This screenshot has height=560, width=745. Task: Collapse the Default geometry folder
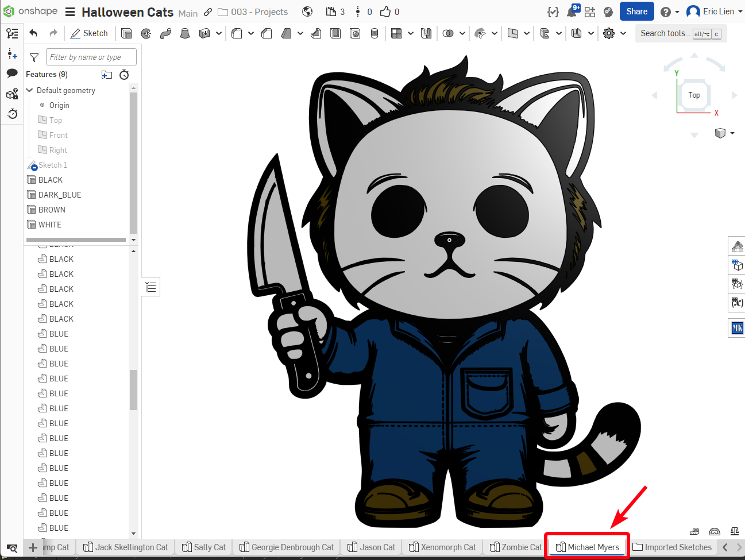click(30, 90)
